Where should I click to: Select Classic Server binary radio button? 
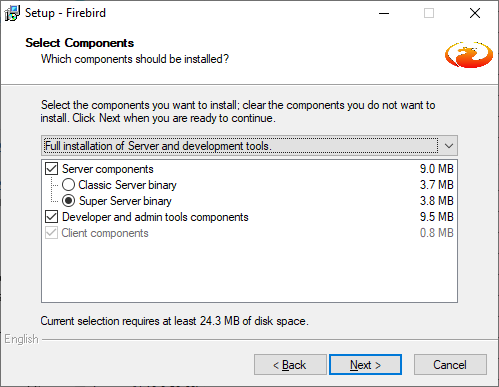[68, 185]
